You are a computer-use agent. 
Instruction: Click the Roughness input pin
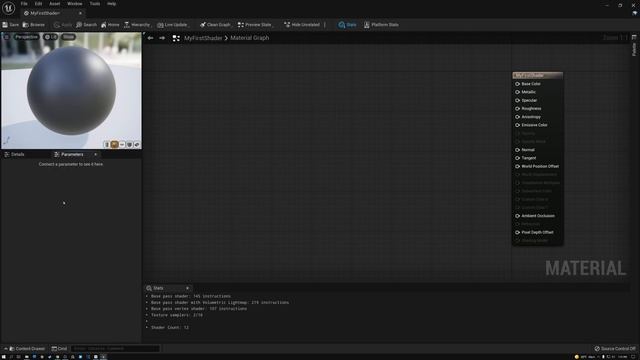[x=518, y=109]
